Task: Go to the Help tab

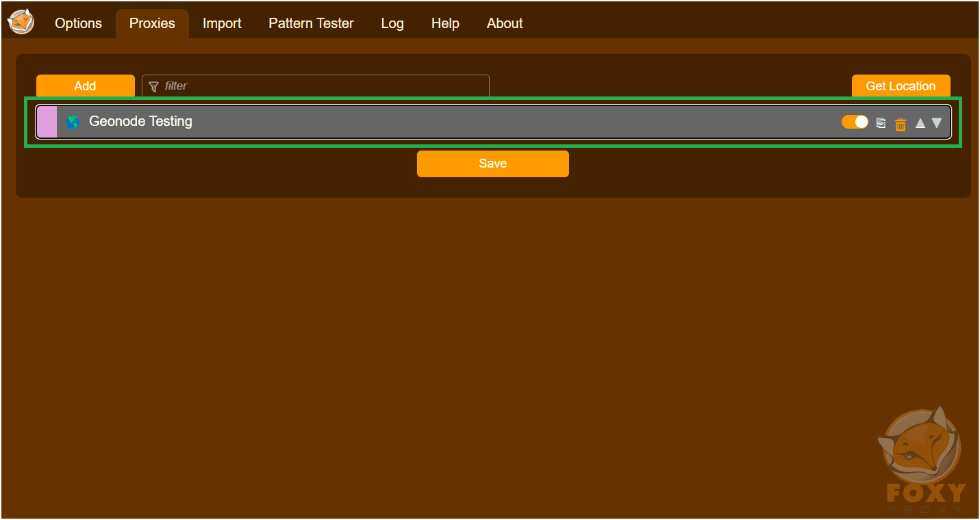Action: (x=445, y=23)
